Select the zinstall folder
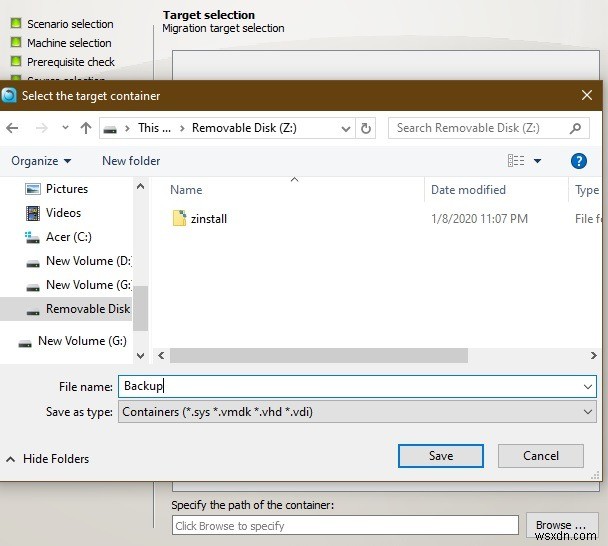 pos(209,219)
